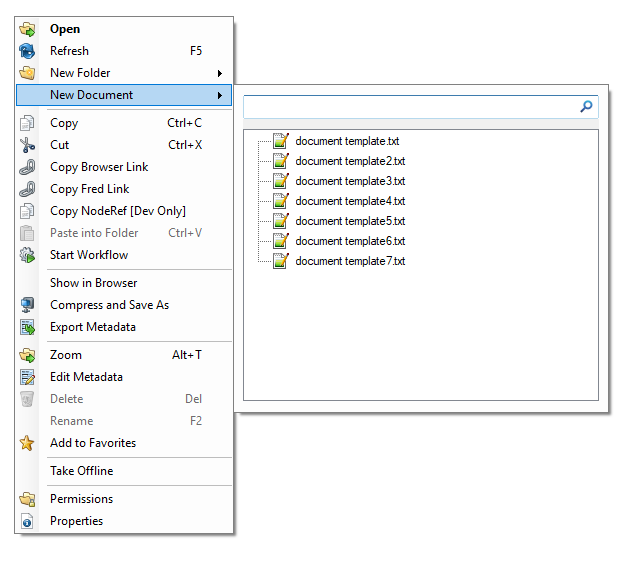Click icon beside document template5.txt

pos(281,221)
